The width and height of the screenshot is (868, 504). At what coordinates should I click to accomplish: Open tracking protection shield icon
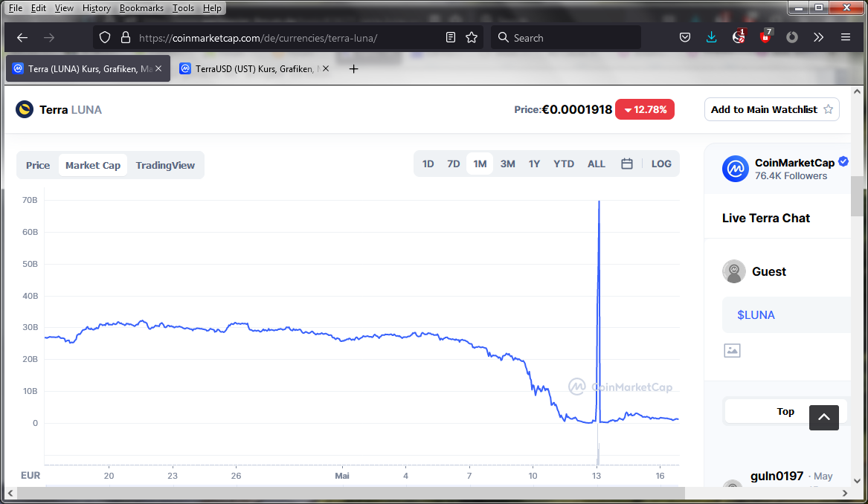coord(105,38)
